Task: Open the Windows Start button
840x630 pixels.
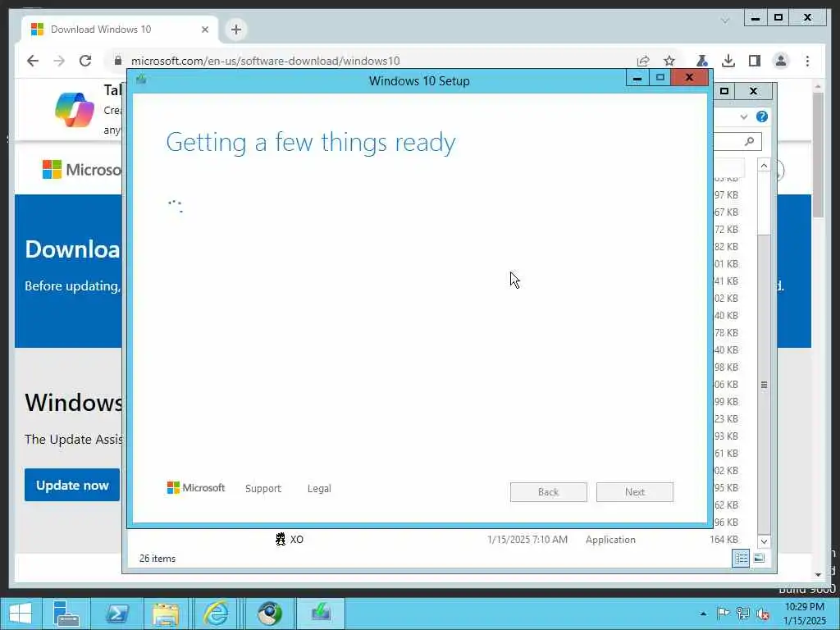Action: pyautogui.click(x=21, y=614)
